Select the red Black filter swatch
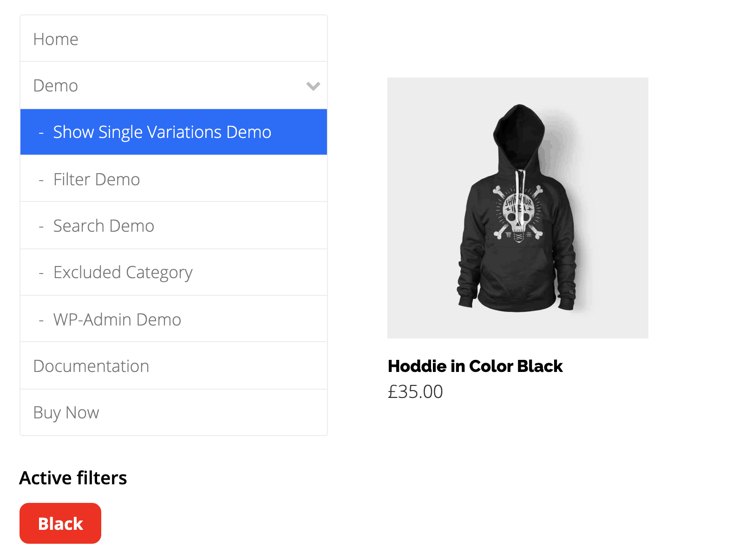This screenshot has height=560, width=732. point(60,523)
